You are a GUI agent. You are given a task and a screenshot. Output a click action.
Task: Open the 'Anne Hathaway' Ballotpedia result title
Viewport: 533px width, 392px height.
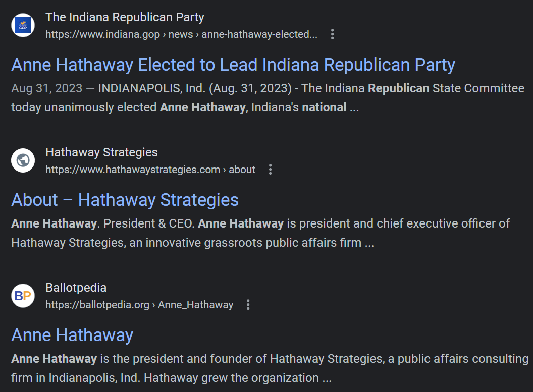[x=72, y=335]
